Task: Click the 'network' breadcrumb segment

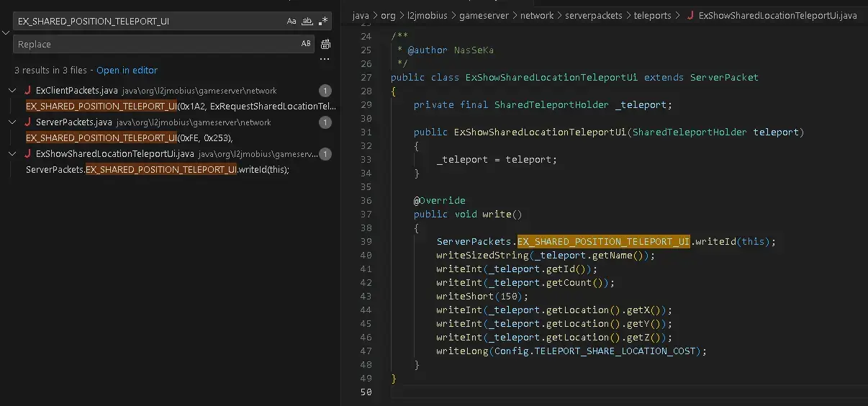Action: [x=537, y=15]
